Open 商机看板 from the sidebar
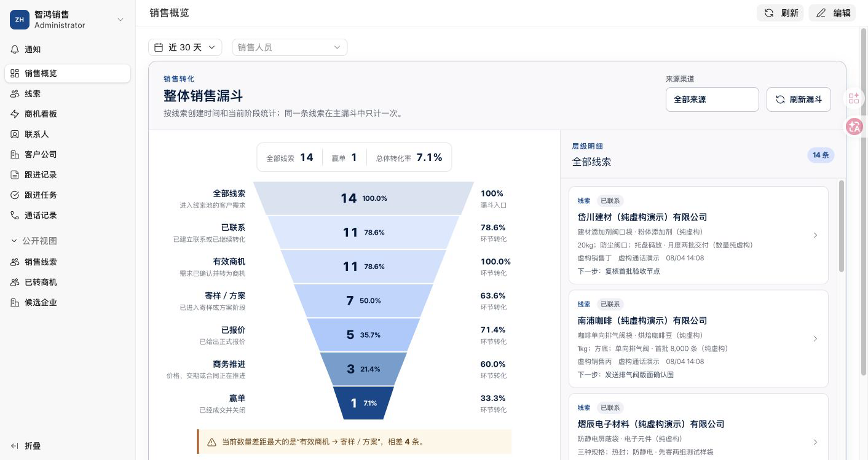The image size is (868, 460). click(68, 114)
